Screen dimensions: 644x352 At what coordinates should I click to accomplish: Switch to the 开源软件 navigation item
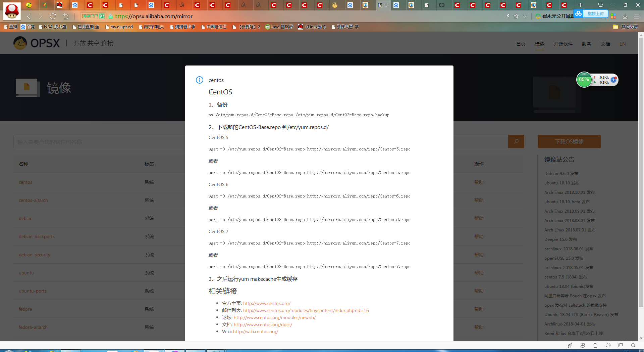click(x=563, y=44)
